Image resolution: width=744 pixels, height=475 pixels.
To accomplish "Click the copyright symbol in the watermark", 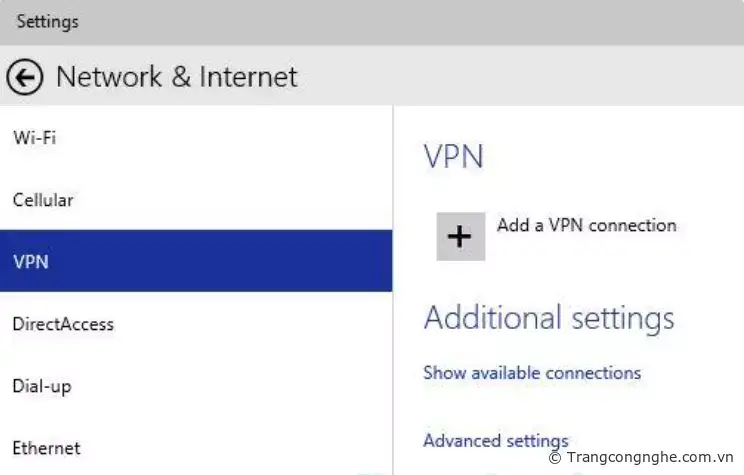I will [555, 458].
